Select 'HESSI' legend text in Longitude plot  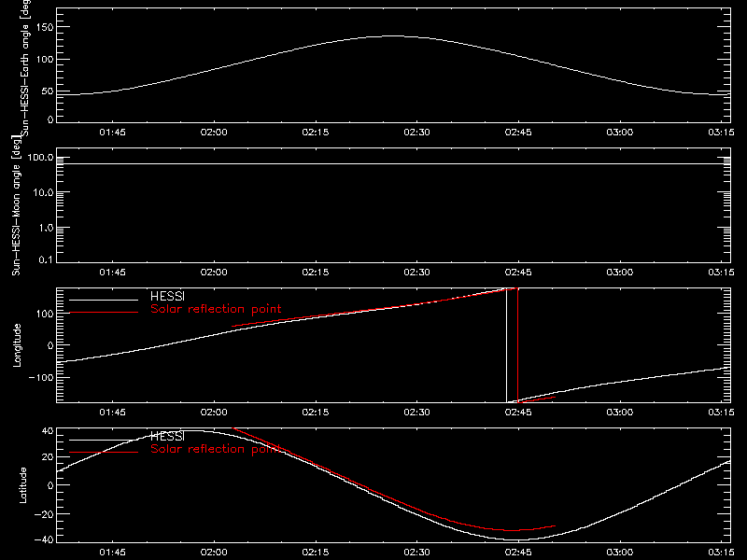[167, 296]
